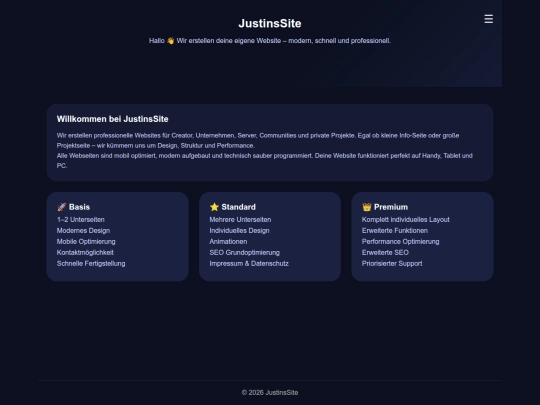Click the 'Priorisierter Support' line
The height and width of the screenshot is (405, 540).
(392, 263)
